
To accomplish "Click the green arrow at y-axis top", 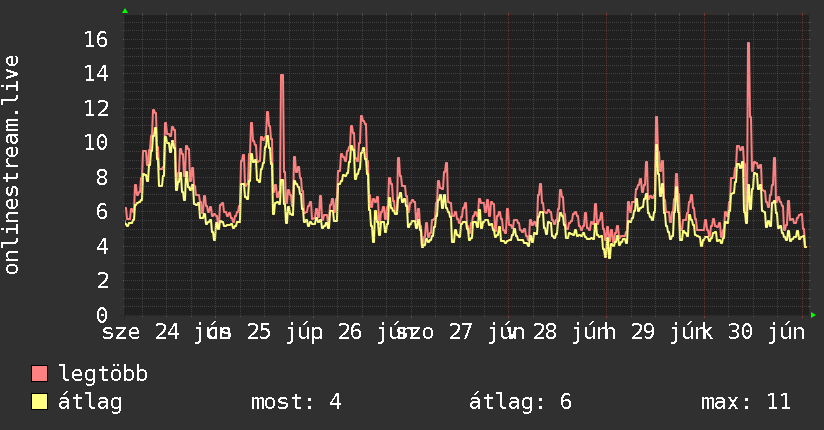I will click(x=125, y=11).
